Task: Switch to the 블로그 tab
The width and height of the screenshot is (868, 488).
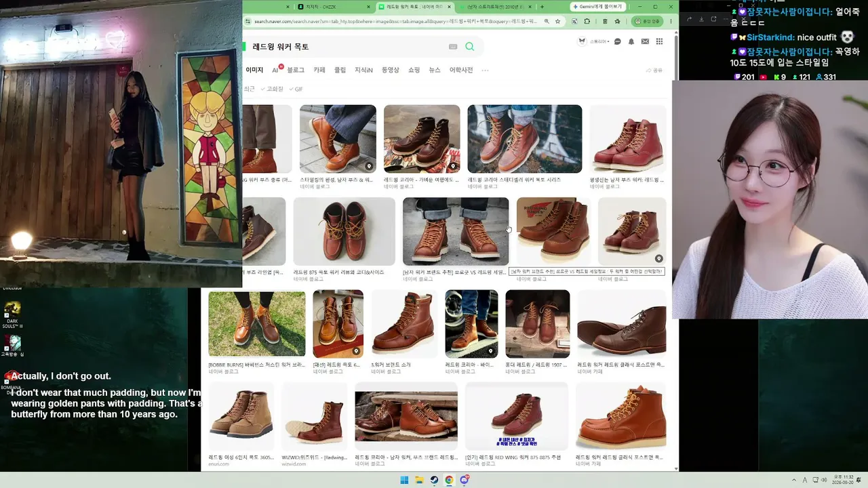Action: tap(296, 70)
